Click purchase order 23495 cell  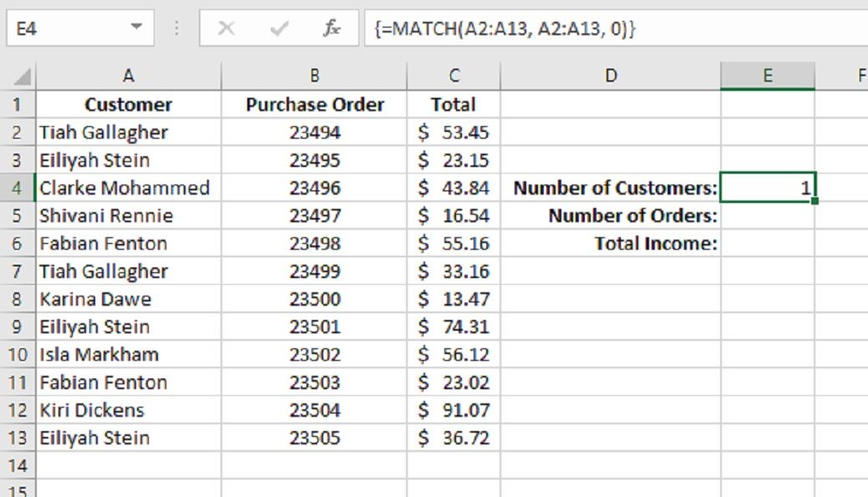pos(314,160)
